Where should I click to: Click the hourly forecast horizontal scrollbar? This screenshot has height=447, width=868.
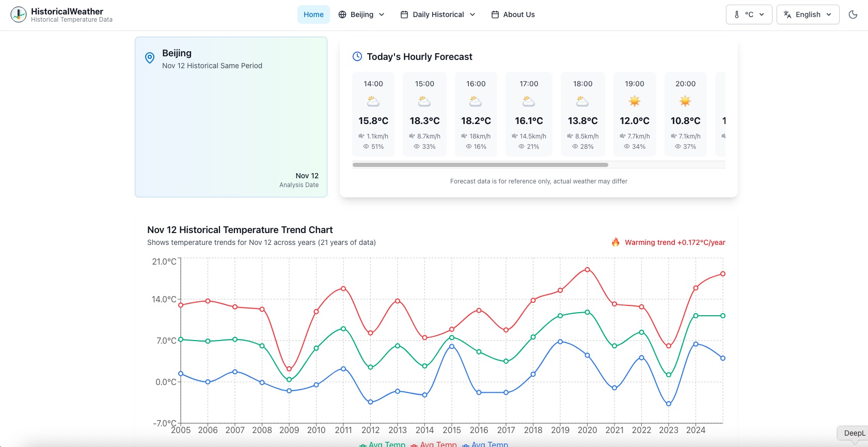(480, 165)
